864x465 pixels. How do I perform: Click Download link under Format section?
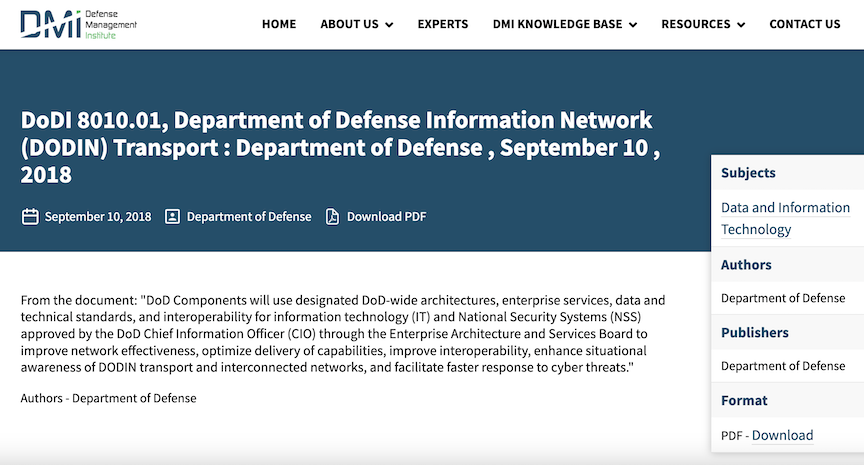click(x=782, y=435)
